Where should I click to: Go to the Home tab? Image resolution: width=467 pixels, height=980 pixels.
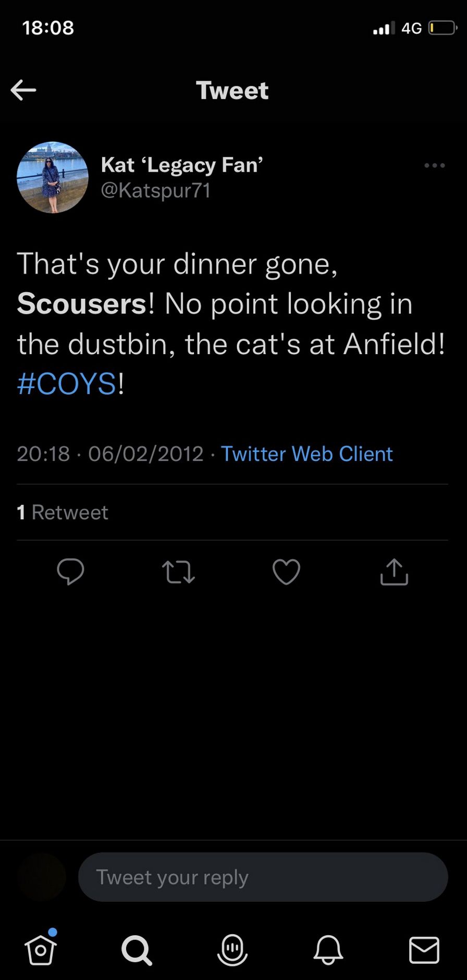41,950
